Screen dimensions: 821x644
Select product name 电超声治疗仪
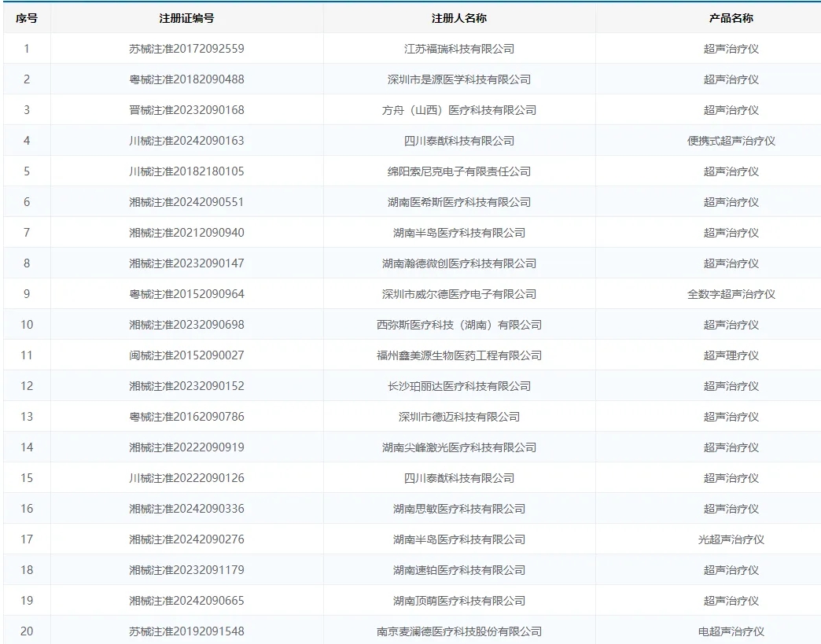[x=731, y=631]
